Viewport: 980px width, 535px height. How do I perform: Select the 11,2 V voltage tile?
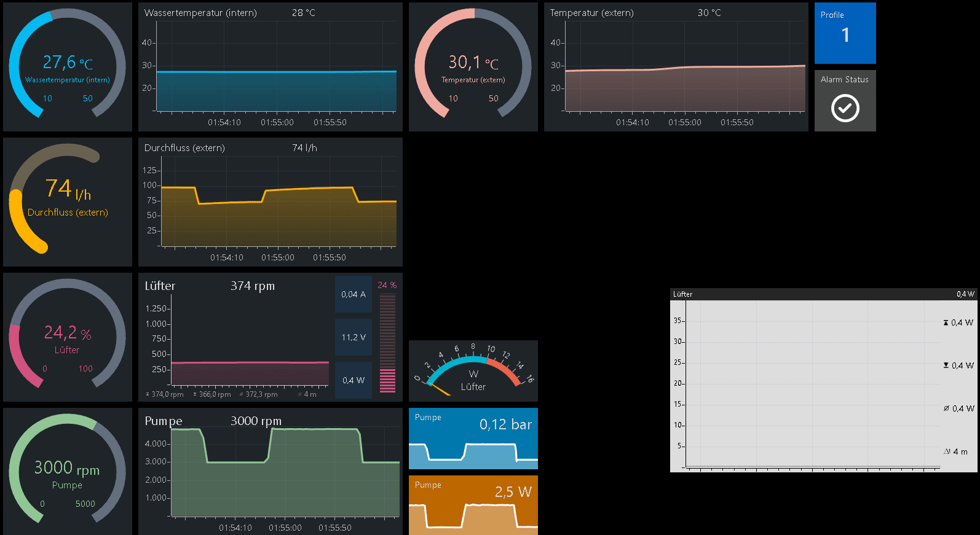354,337
